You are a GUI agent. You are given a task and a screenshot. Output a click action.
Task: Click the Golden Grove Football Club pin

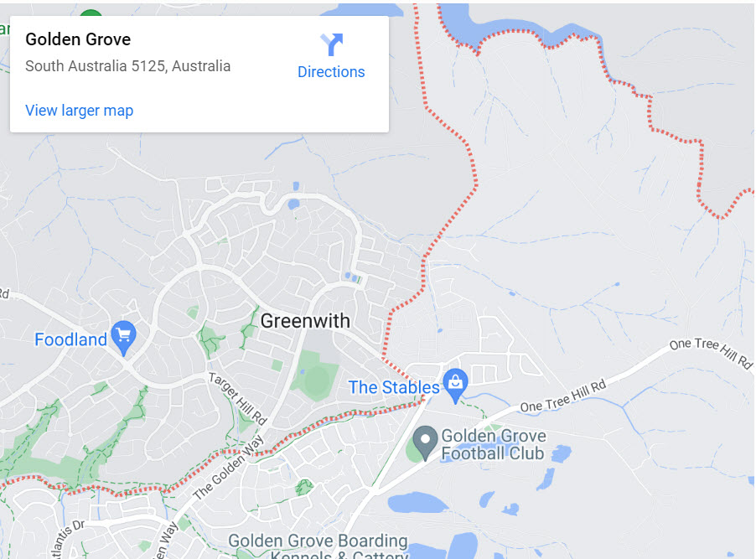pos(425,443)
